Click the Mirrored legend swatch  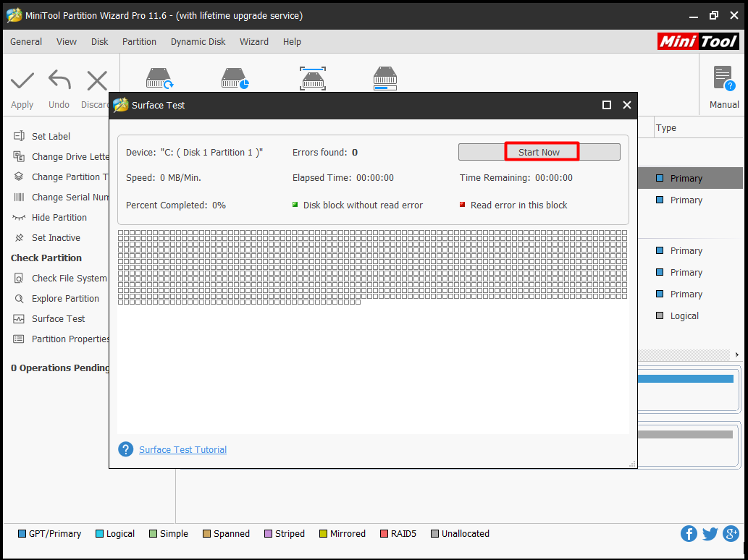coord(323,534)
